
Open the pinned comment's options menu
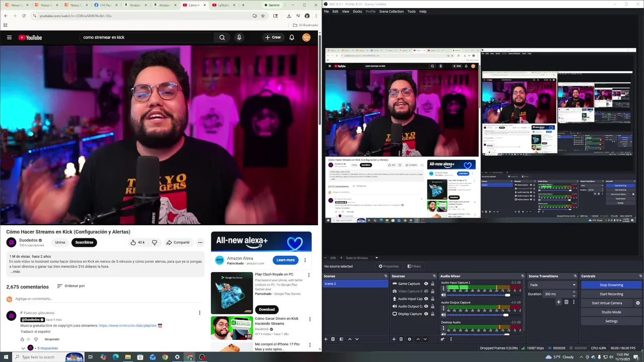199,313
